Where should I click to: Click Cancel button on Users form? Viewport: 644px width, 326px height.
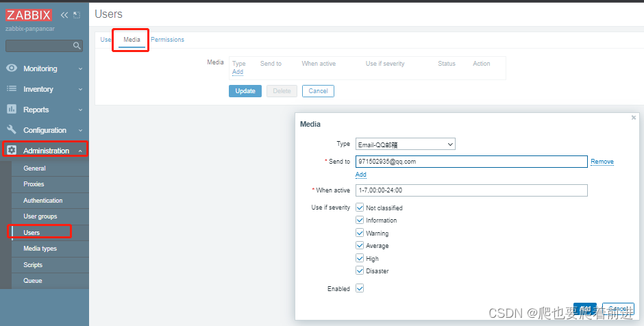tap(318, 91)
